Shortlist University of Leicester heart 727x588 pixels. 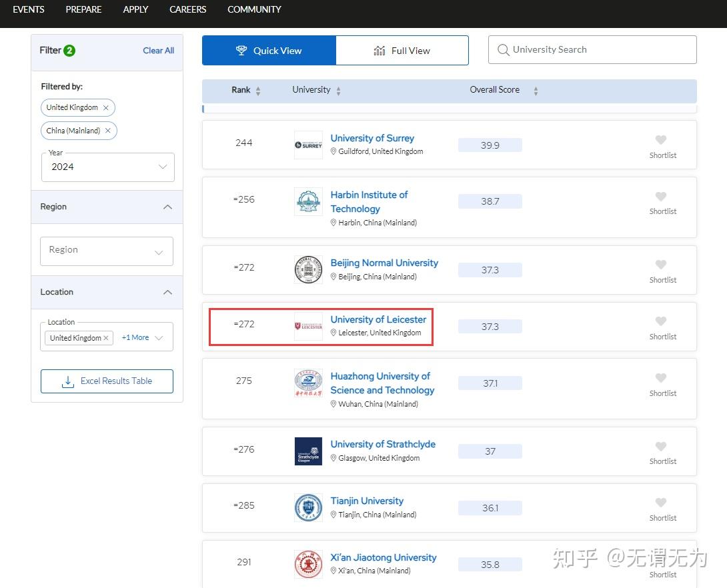tap(661, 321)
